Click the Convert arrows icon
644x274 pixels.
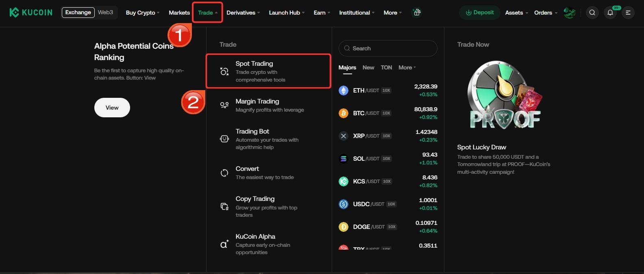[x=224, y=173]
